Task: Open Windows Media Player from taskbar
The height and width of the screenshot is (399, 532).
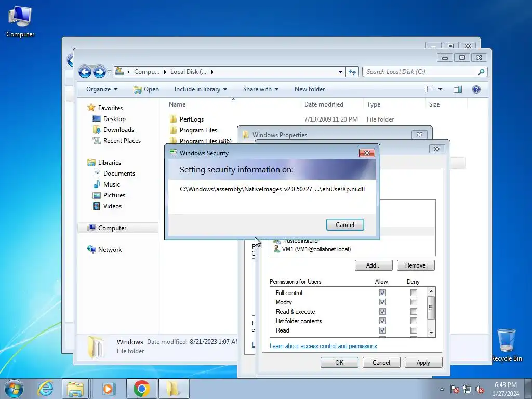Action: tap(108, 389)
